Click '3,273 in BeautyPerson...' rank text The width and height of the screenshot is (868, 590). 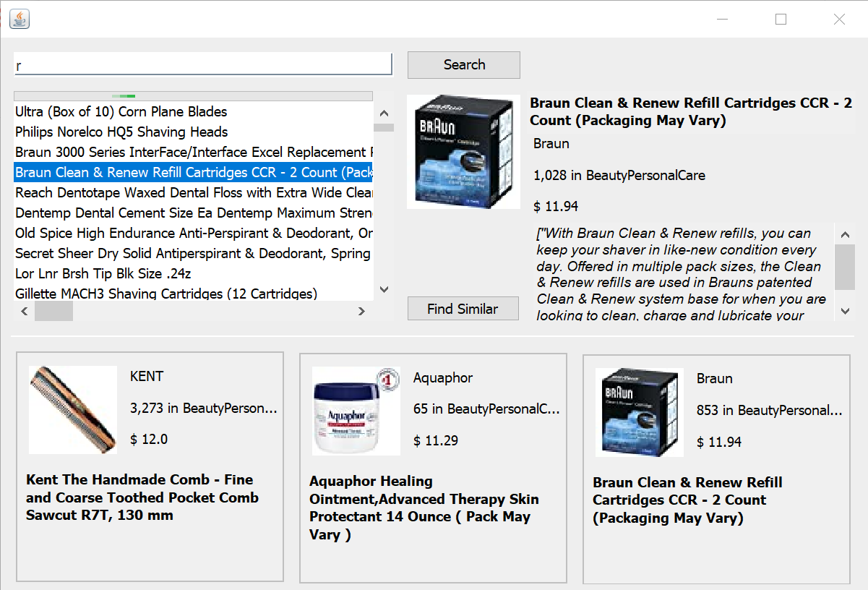tap(204, 409)
